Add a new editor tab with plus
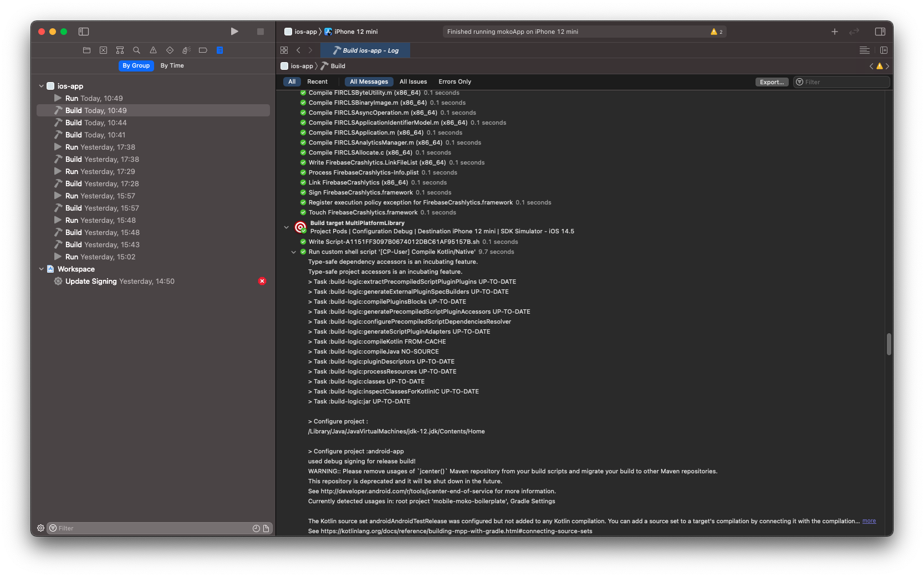924x577 pixels. pos(835,32)
